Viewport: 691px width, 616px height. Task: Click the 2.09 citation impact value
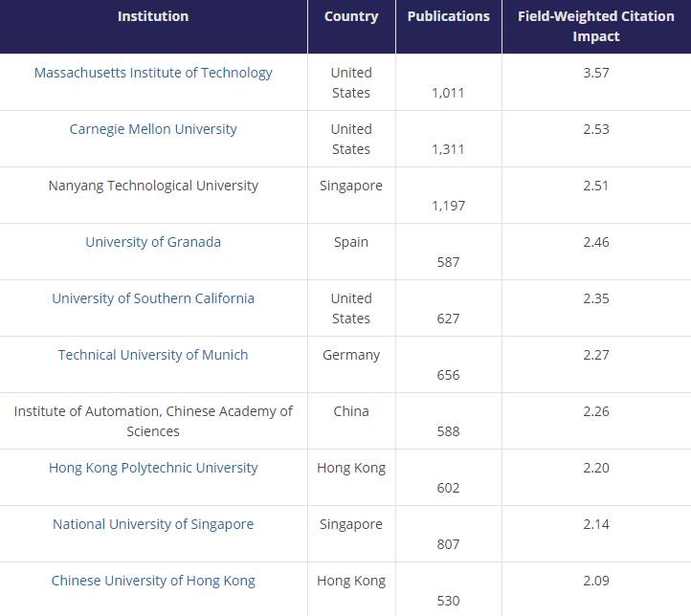pos(595,581)
